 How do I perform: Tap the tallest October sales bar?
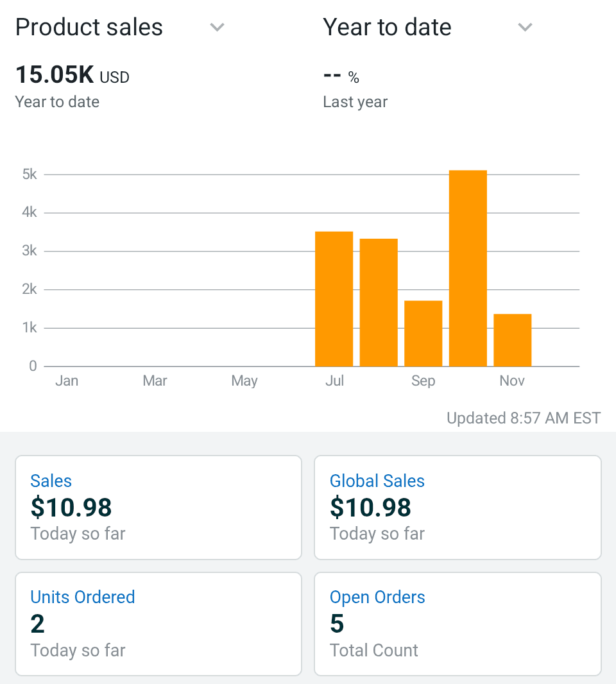tap(468, 268)
